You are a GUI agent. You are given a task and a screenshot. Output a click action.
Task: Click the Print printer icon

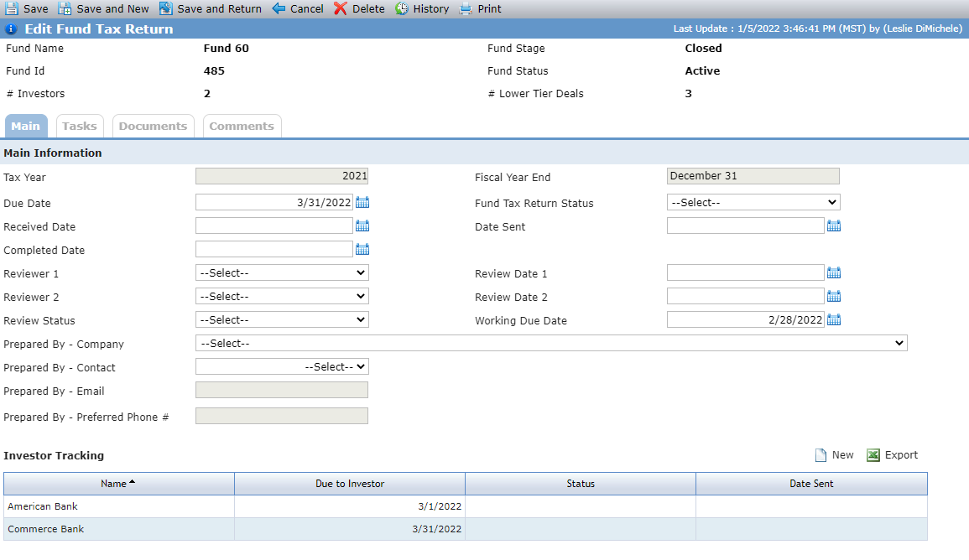coord(466,8)
